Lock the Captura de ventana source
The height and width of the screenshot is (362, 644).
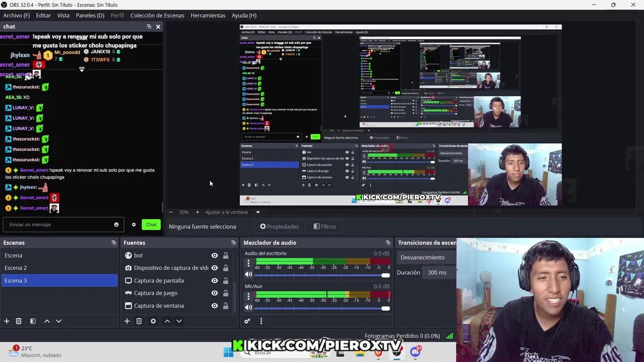225,306
